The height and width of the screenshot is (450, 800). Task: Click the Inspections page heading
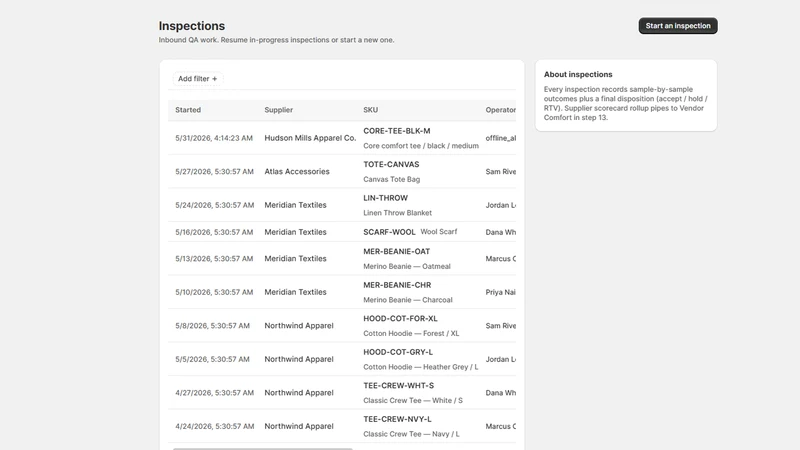[192, 26]
